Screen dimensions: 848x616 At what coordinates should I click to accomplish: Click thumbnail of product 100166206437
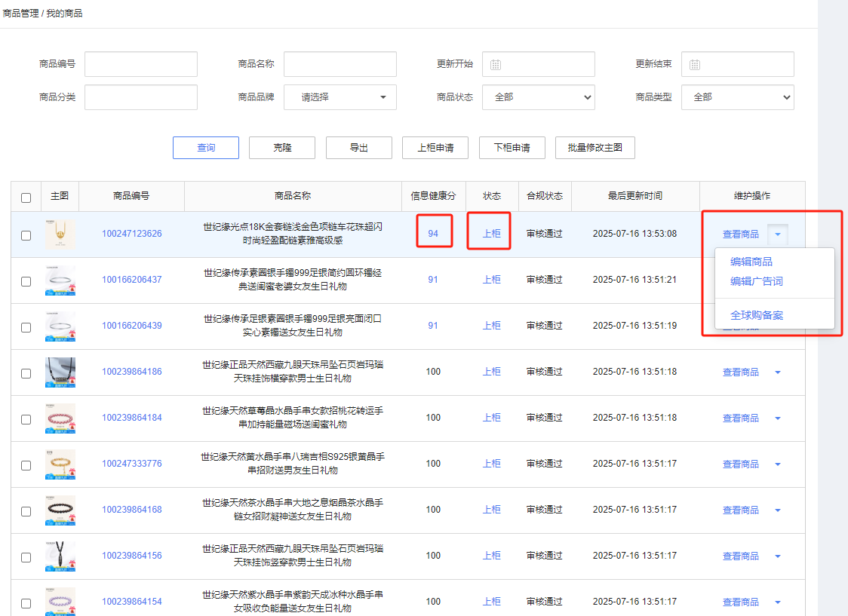click(x=60, y=280)
